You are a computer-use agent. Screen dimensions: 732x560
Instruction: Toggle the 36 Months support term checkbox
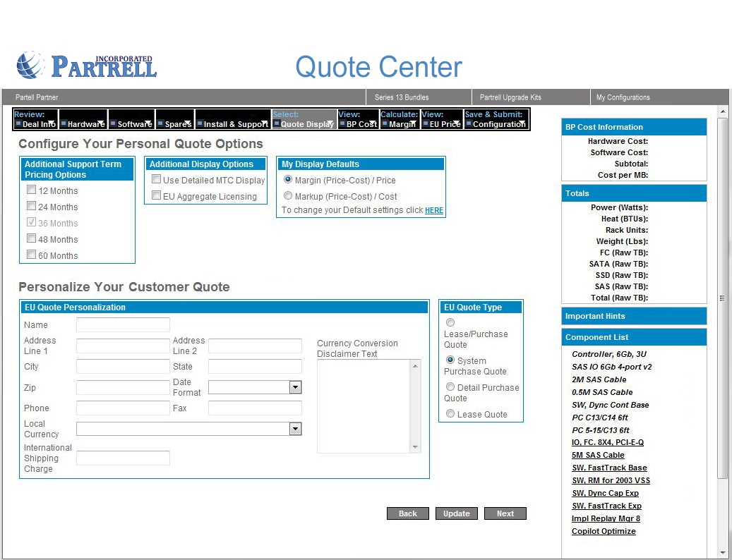(x=31, y=222)
